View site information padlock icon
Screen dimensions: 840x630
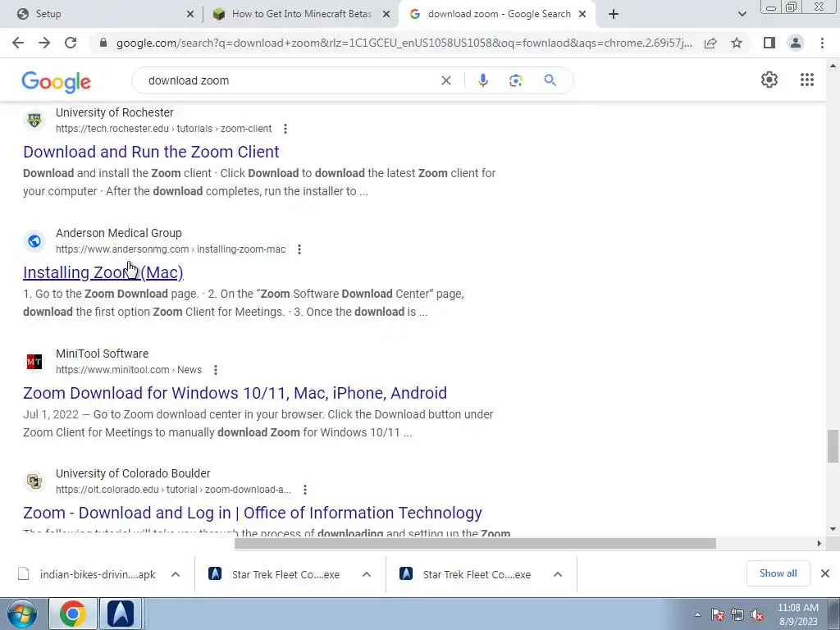(x=103, y=43)
